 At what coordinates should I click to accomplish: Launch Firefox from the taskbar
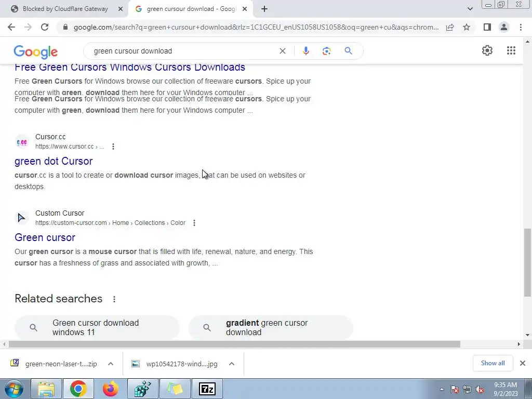coord(110,389)
